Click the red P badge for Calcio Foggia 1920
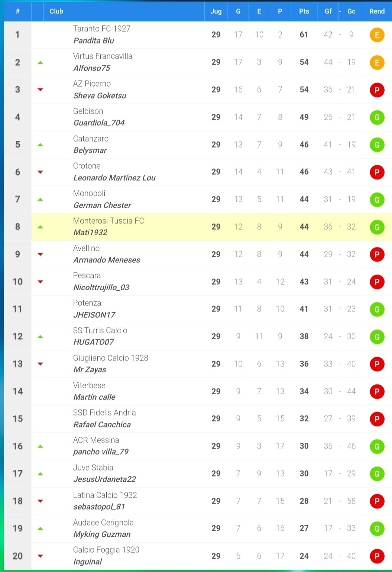Image resolution: width=392 pixels, height=572 pixels. point(377,556)
